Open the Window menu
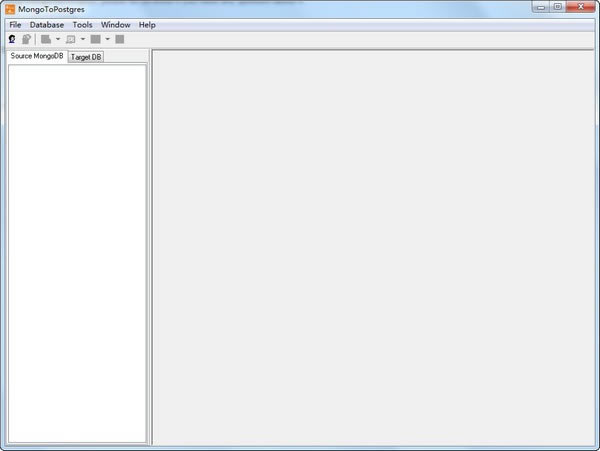The image size is (600, 451). [x=116, y=25]
